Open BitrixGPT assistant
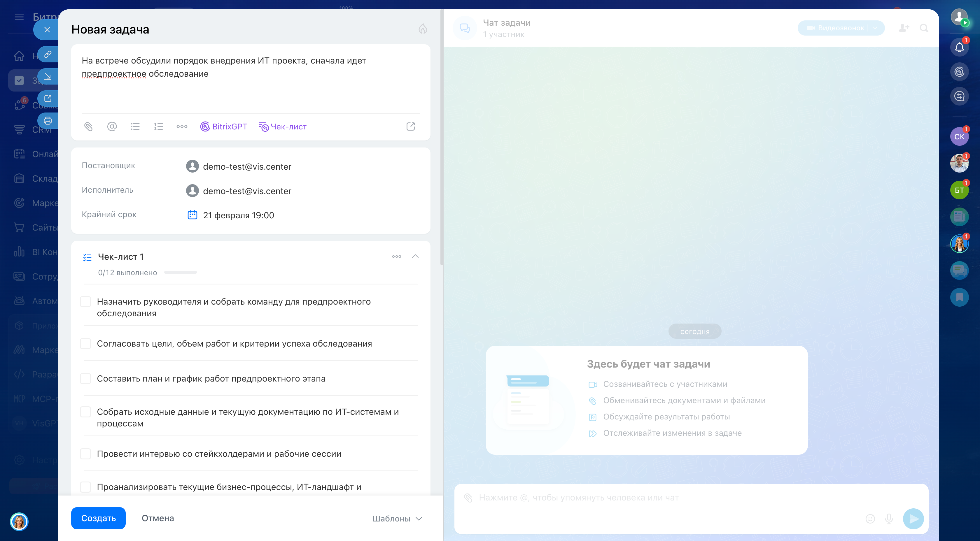Image resolution: width=980 pixels, height=541 pixels. 224,127
